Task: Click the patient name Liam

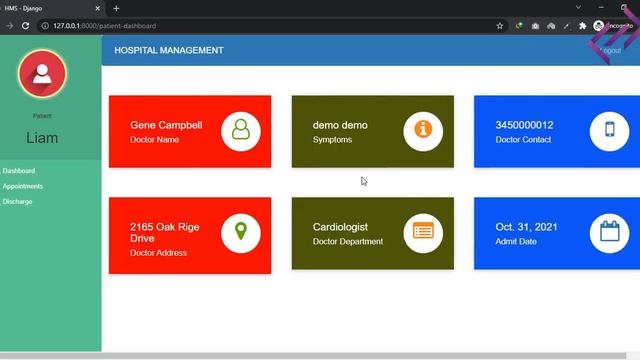Action: coord(42,138)
